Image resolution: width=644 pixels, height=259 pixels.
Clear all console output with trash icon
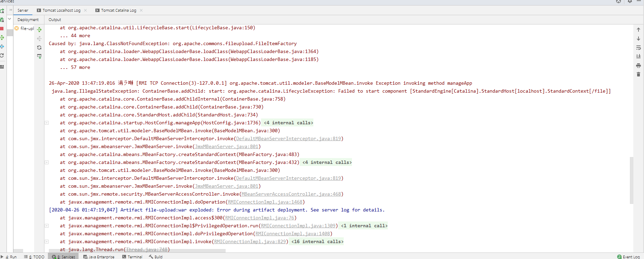638,74
